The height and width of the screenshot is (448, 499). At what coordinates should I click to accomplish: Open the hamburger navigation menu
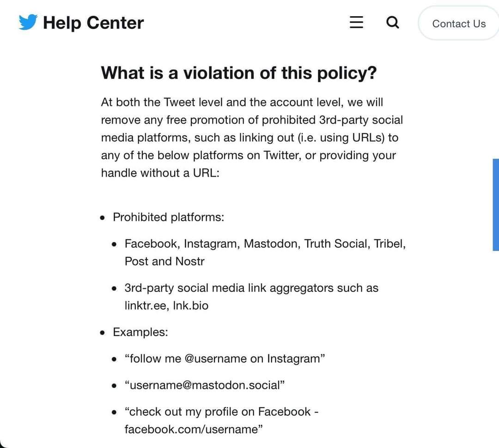(x=356, y=22)
